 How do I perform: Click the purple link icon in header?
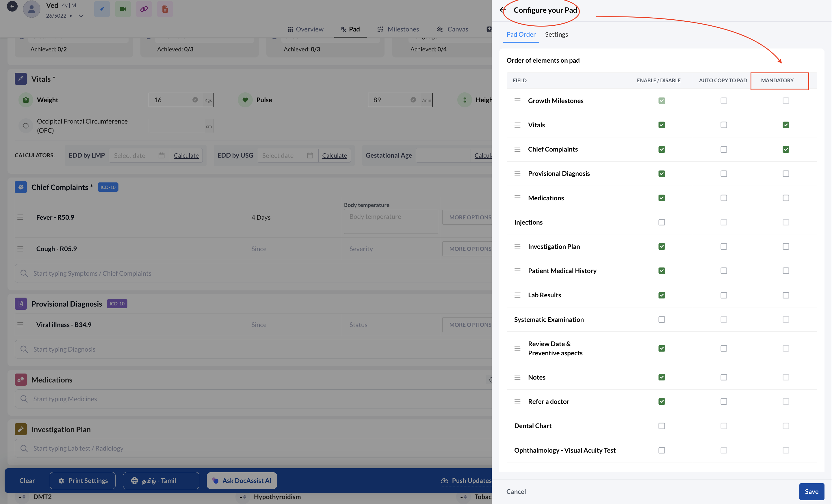coord(144,9)
